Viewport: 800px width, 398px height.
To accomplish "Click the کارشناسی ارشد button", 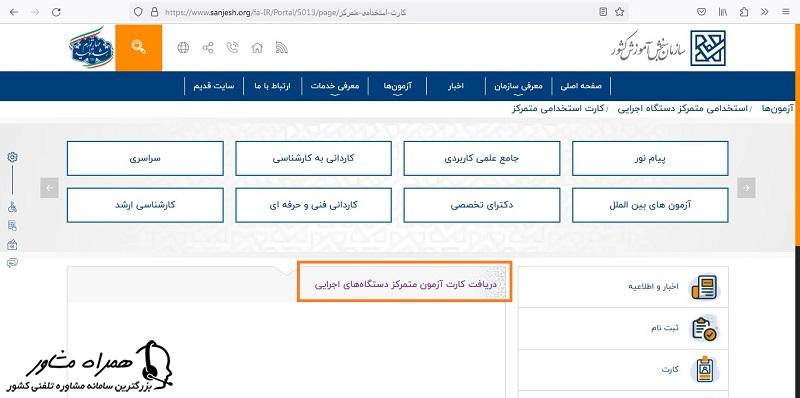I will click(x=145, y=205).
